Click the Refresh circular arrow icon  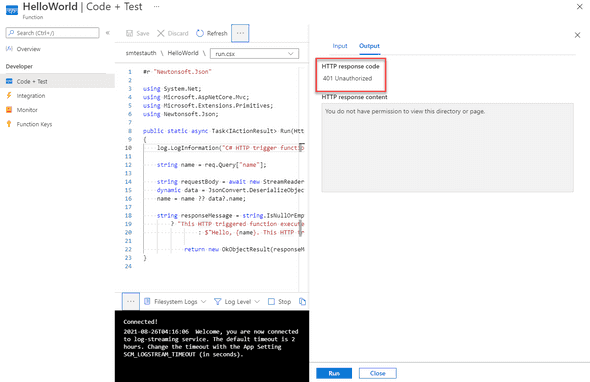pyautogui.click(x=200, y=33)
